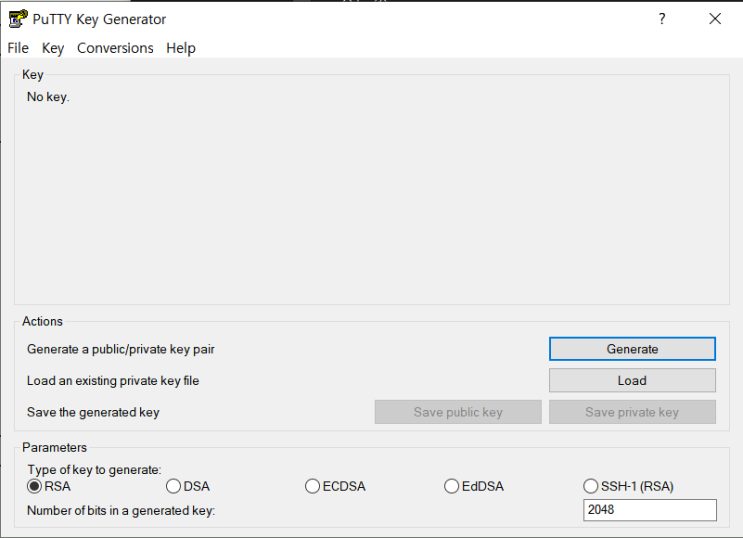Screen dimensions: 743x538
Task: Select the SSH-1 (RSA) key type
Action: [x=628, y=486]
